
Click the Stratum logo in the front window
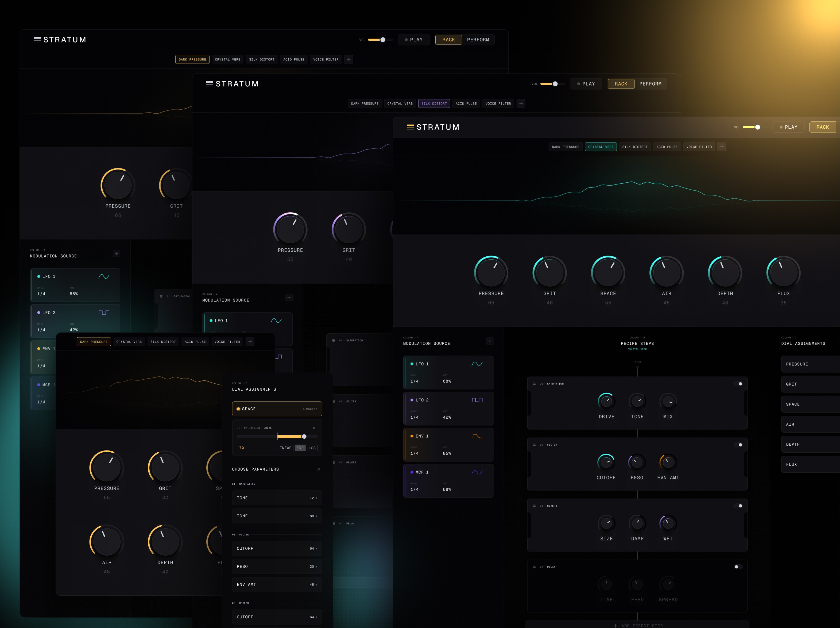pos(433,127)
